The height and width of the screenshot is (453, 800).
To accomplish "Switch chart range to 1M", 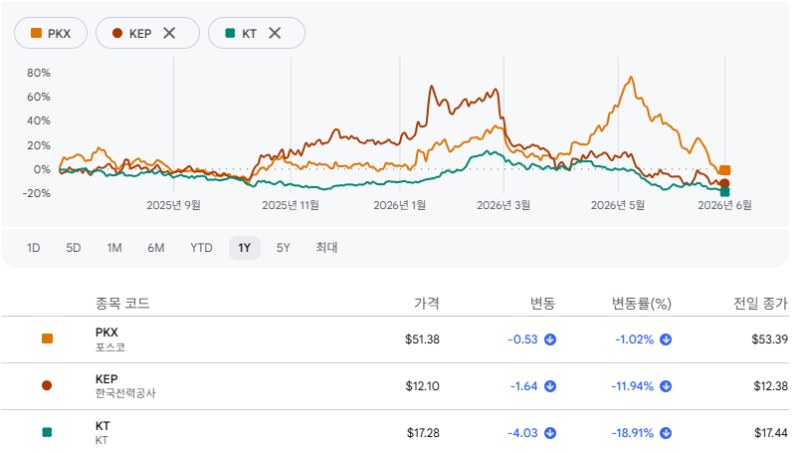I will click(x=114, y=248).
